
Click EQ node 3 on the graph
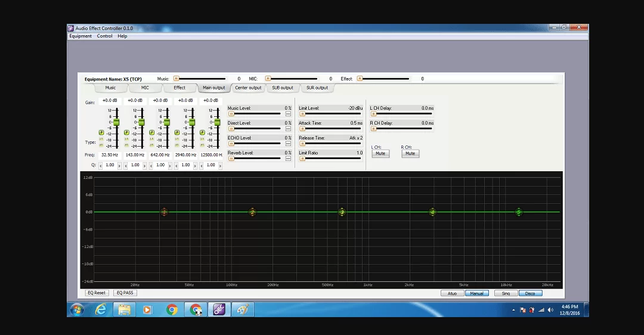342,212
